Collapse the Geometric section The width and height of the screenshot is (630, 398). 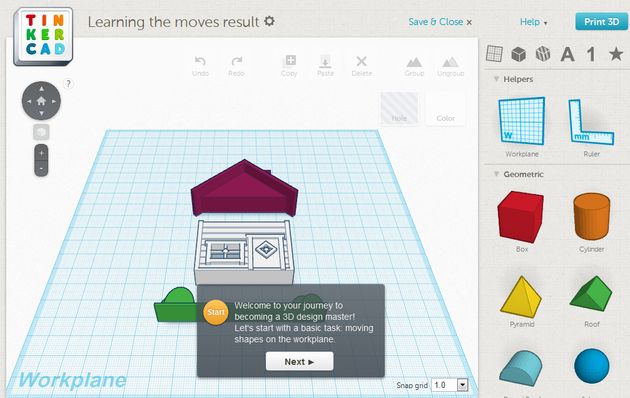(497, 174)
